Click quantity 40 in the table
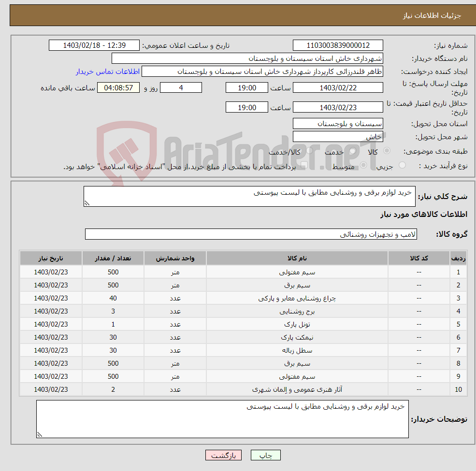476x471 pixels. point(113,299)
